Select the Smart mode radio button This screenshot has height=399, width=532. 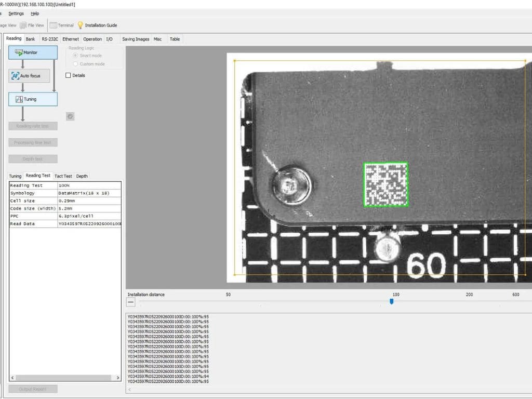click(x=76, y=55)
